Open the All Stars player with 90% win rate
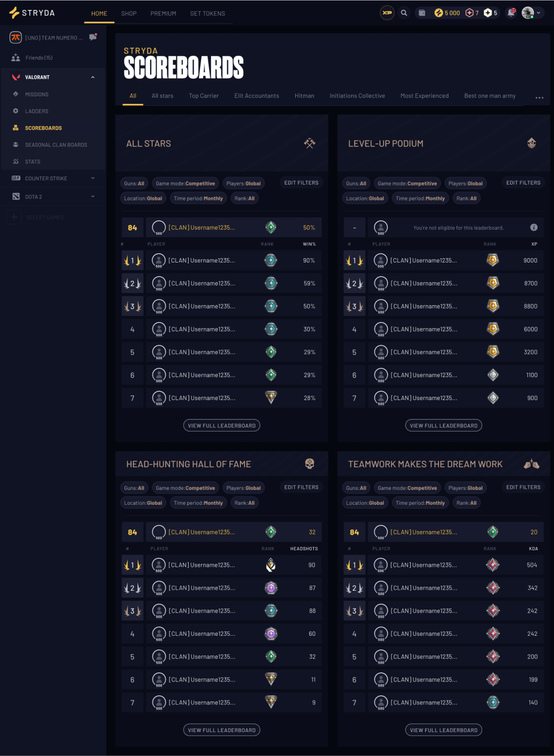This screenshot has height=756, width=554. pyautogui.click(x=234, y=261)
